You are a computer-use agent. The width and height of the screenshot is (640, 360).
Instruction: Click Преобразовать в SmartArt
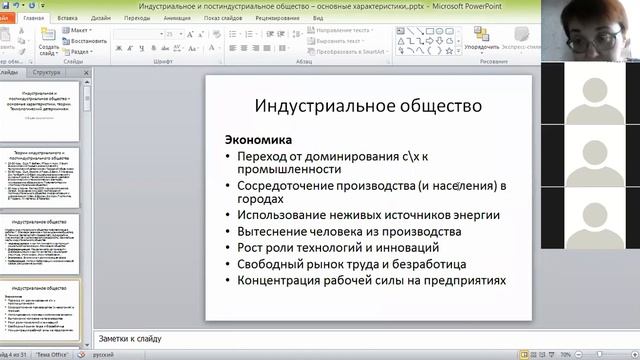point(348,52)
